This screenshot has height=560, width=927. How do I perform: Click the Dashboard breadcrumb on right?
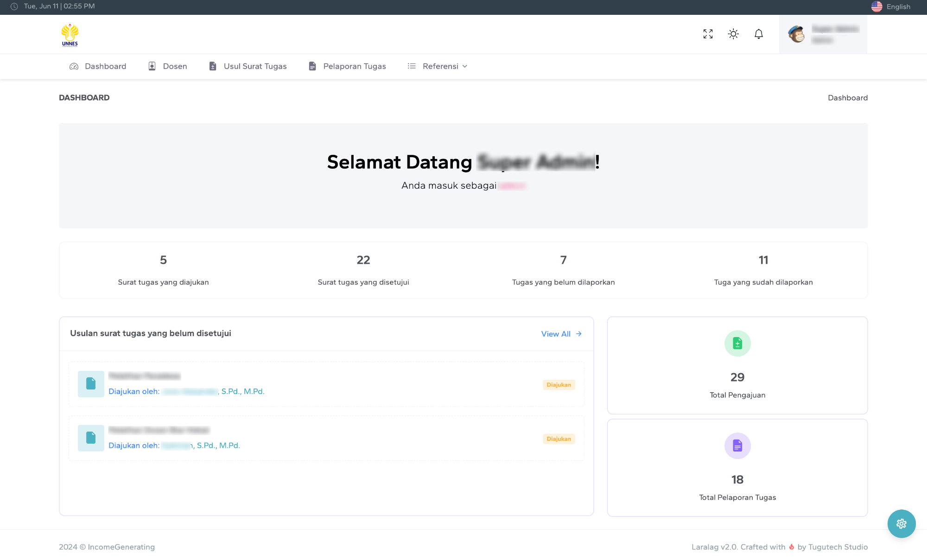point(847,98)
